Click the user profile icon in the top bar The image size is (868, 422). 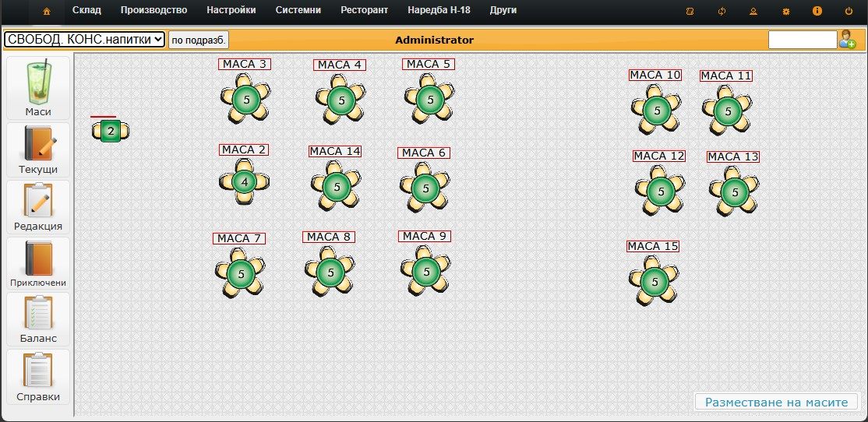(x=753, y=11)
